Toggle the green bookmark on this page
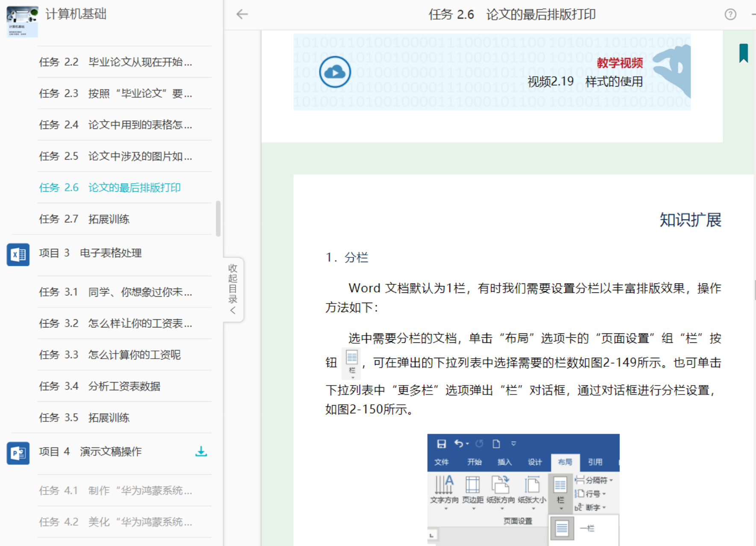This screenshot has width=756, height=546. 743,53
